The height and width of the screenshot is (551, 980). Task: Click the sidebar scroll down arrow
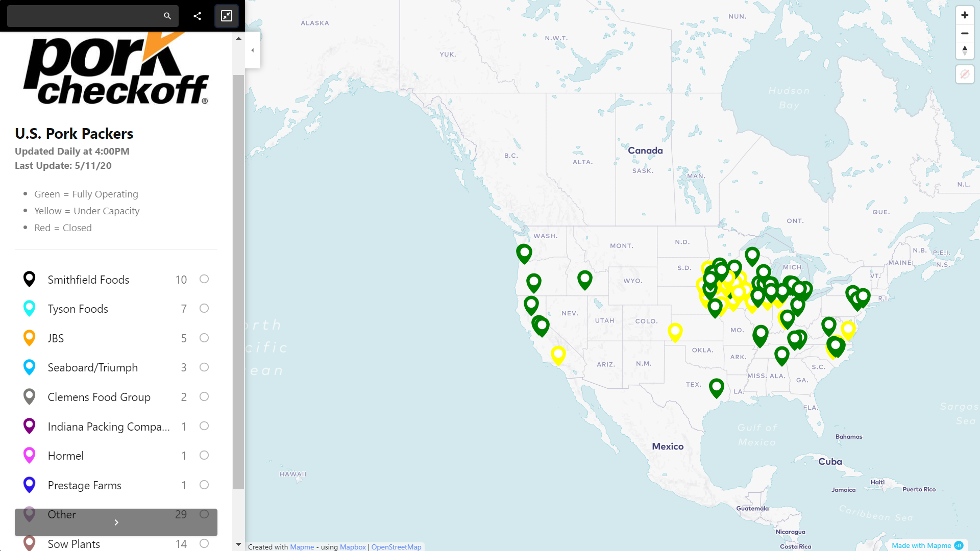coord(238,544)
